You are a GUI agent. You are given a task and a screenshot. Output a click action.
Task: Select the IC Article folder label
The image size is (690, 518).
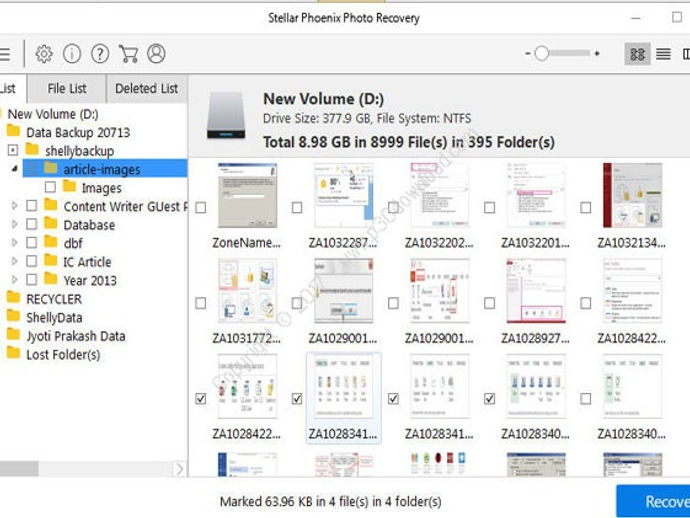point(87,262)
